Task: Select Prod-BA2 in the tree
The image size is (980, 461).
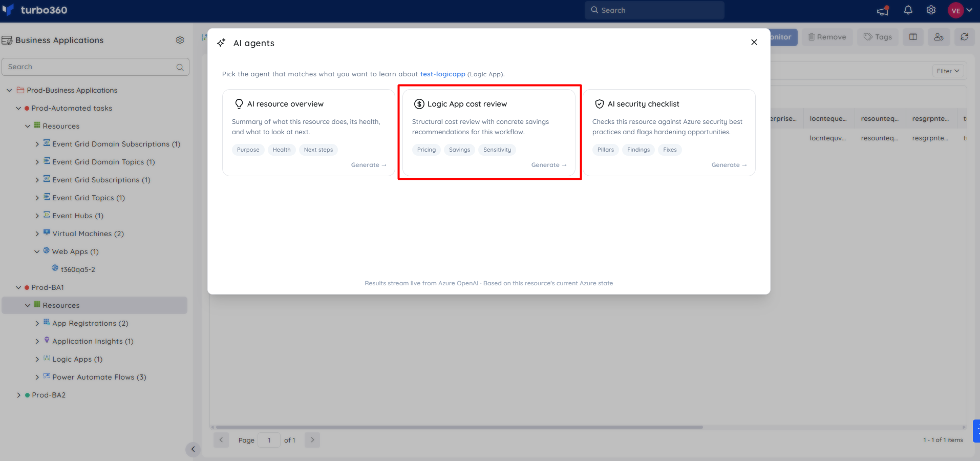Action: 49,395
